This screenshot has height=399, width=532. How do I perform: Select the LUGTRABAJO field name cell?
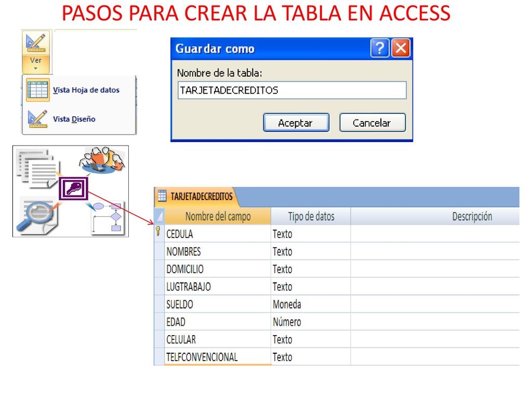point(218,287)
